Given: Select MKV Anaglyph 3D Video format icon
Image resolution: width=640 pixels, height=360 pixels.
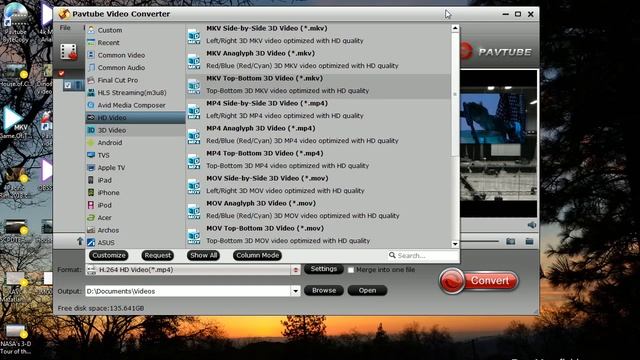Looking at the screenshot, I should pyautogui.click(x=194, y=61).
